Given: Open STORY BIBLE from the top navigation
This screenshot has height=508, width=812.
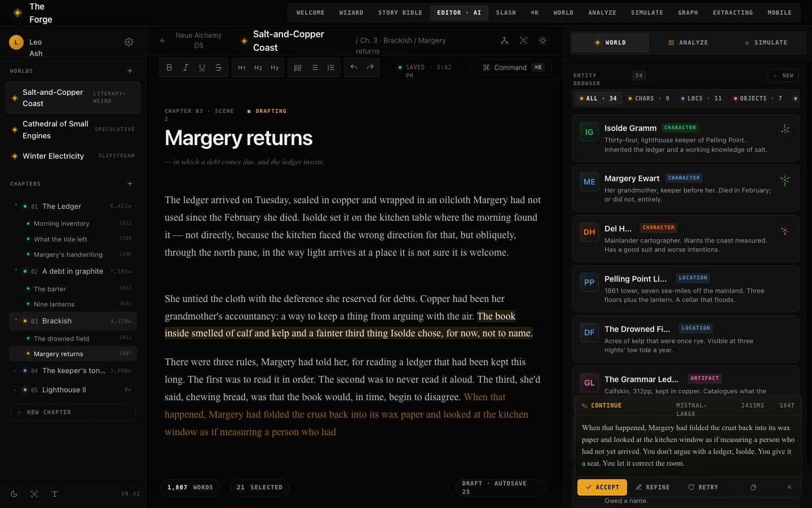Looking at the screenshot, I should 400,12.
